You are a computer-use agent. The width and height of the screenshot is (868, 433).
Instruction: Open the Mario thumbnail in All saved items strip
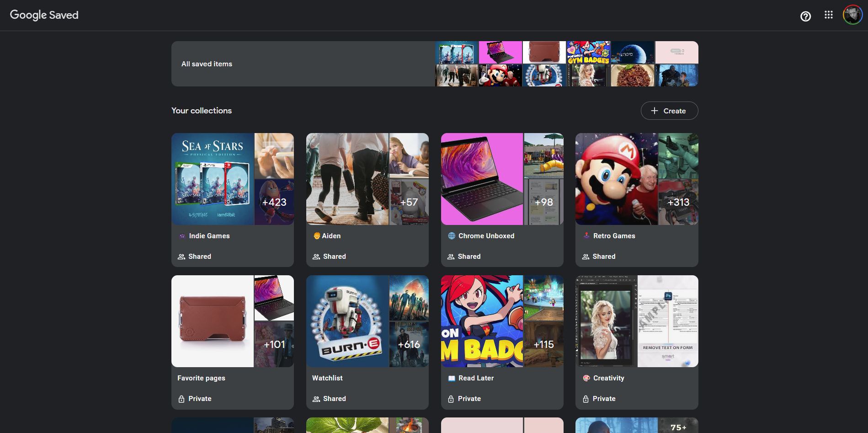click(x=500, y=75)
